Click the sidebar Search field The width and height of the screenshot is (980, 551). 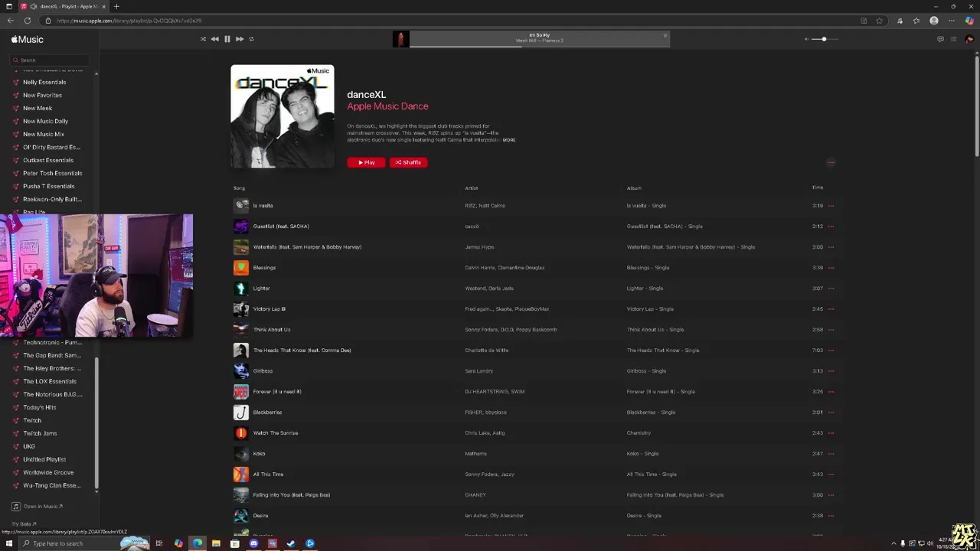point(51,60)
